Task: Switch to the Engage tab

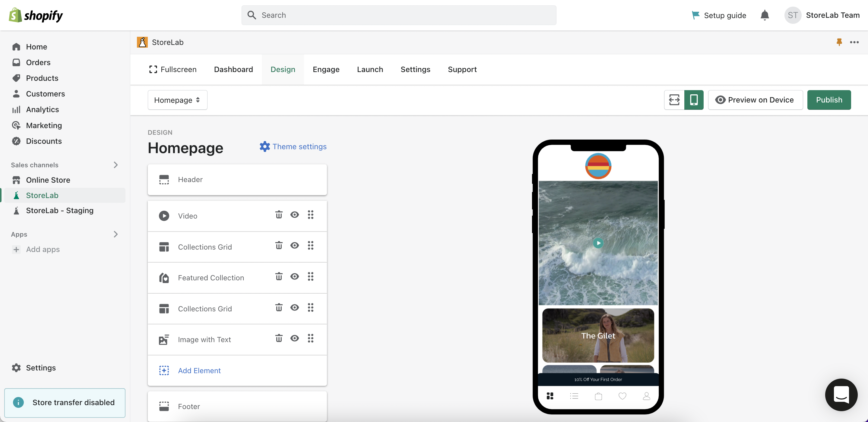Action: point(326,69)
